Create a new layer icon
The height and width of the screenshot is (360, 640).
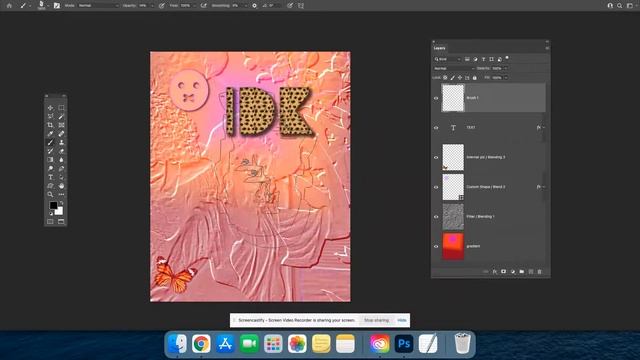(531, 271)
